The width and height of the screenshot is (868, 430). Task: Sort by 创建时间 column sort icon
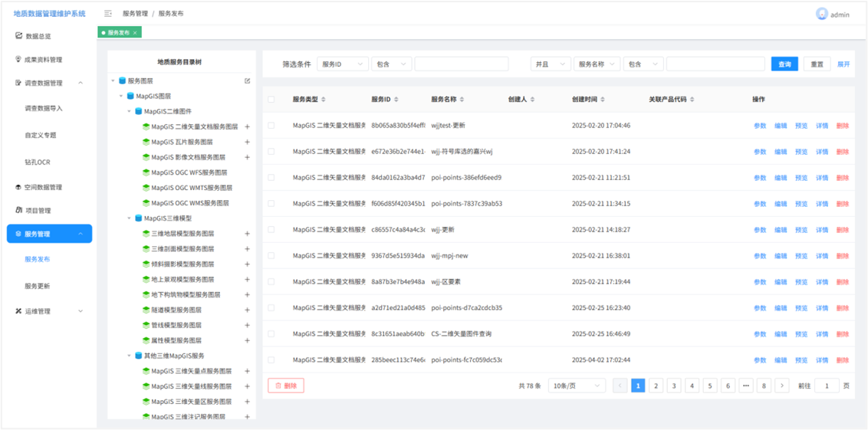tap(602, 100)
